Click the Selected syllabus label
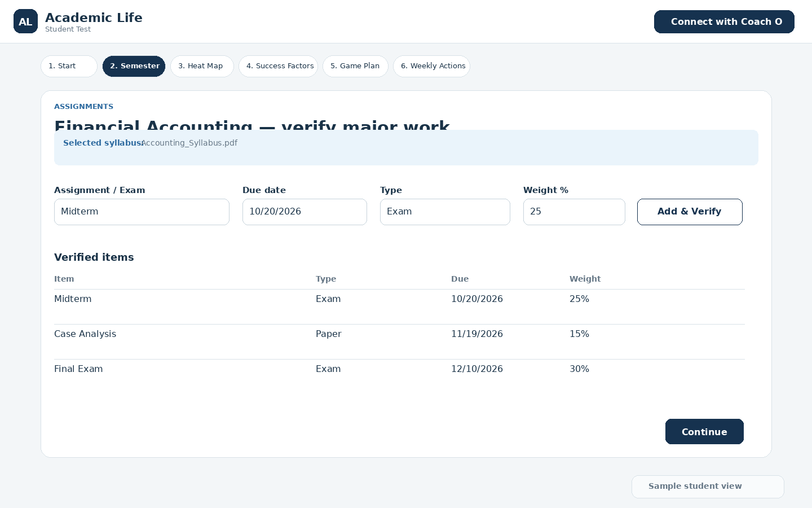812x508 pixels. 103,143
